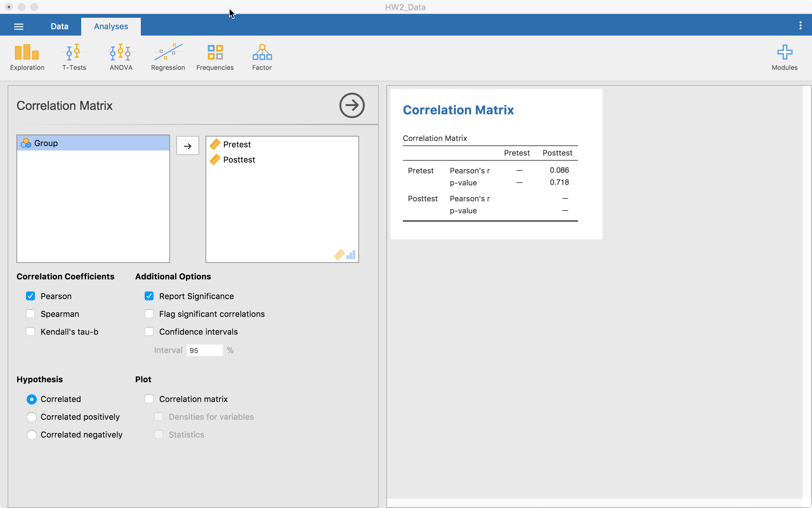Uncheck the Pearson coefficient
Image resolution: width=812 pixels, height=508 pixels.
tap(30, 296)
